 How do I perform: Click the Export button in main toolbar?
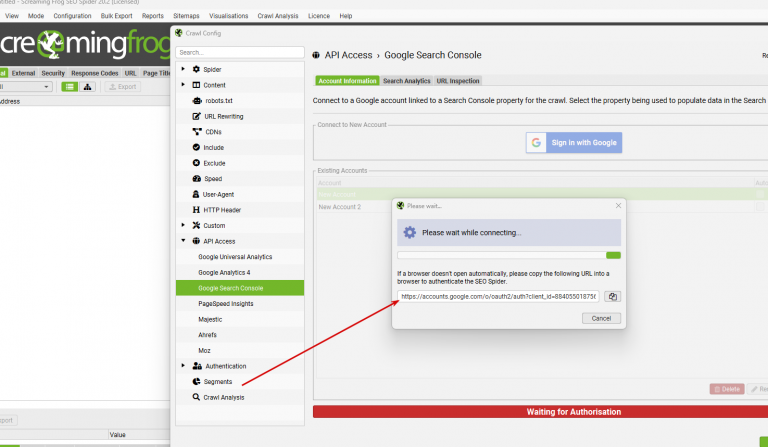pyautogui.click(x=122, y=87)
